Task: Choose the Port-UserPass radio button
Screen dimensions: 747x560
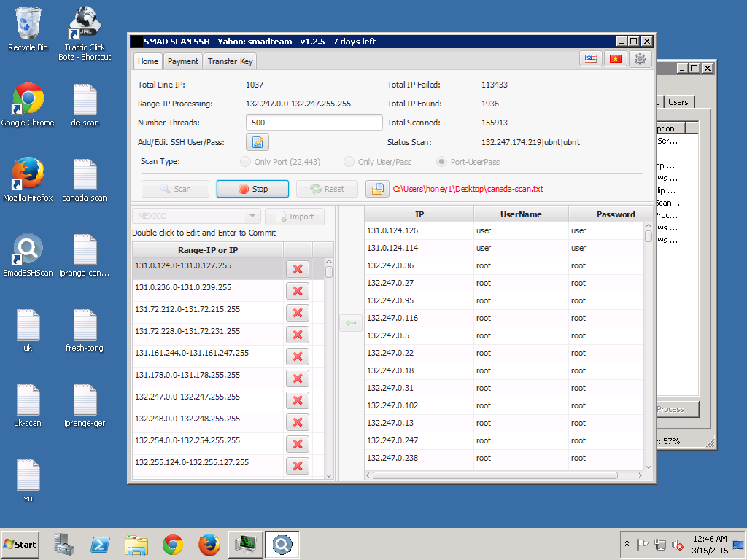Action: [x=441, y=162]
